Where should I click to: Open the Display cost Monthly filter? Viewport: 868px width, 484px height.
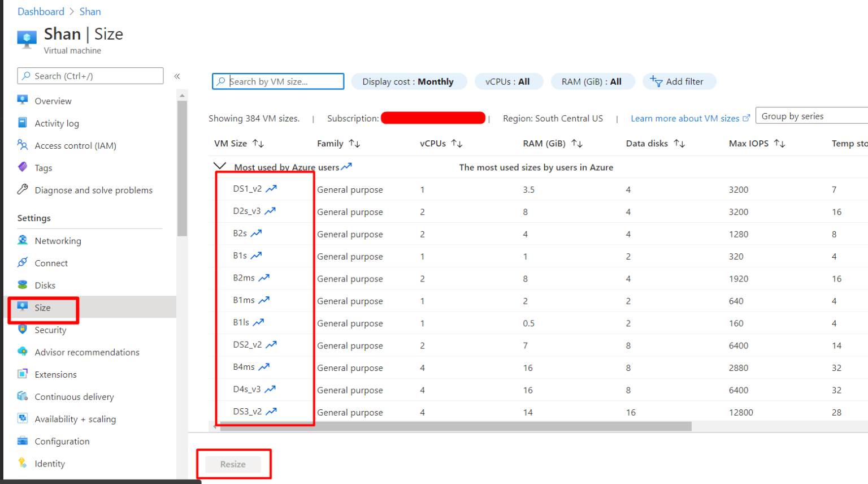[409, 81]
